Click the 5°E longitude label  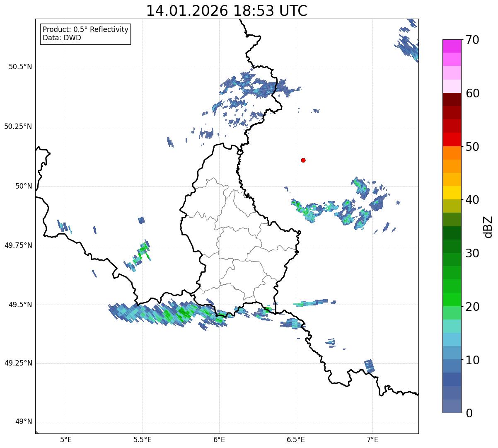pyautogui.click(x=66, y=440)
